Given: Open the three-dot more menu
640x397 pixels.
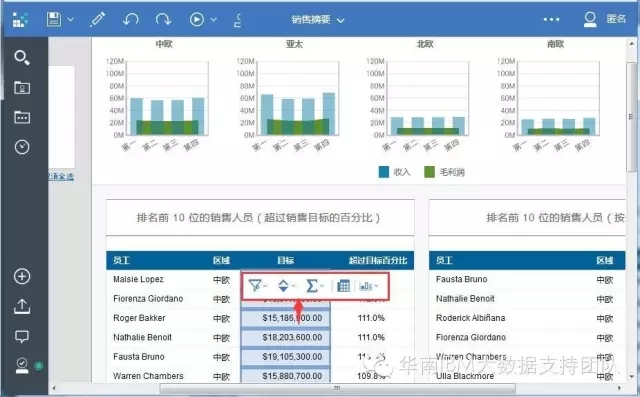Looking at the screenshot, I should [551, 19].
